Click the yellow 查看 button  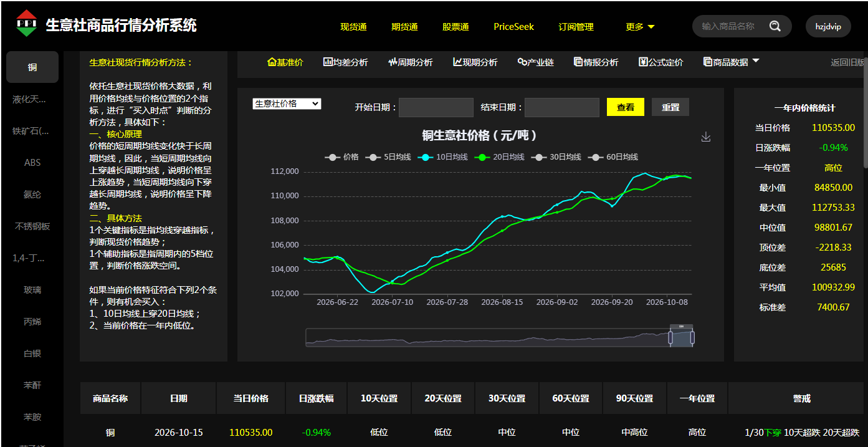click(x=626, y=107)
